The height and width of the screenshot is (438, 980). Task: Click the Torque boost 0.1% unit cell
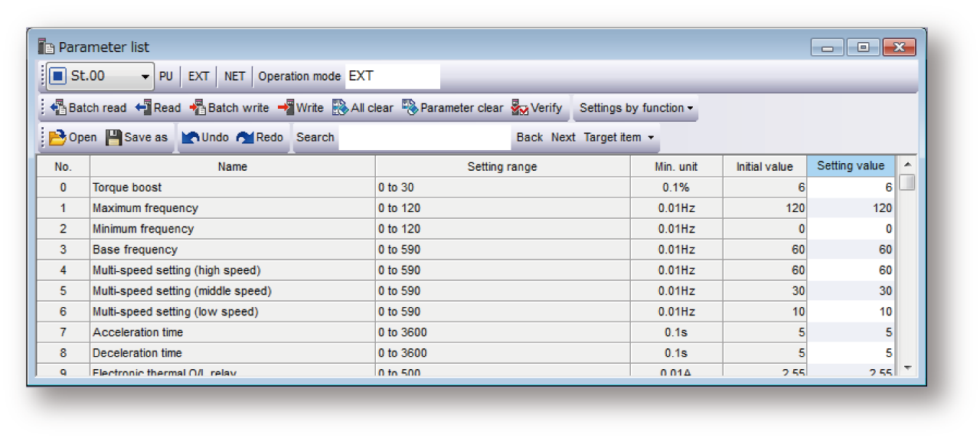coord(677,188)
